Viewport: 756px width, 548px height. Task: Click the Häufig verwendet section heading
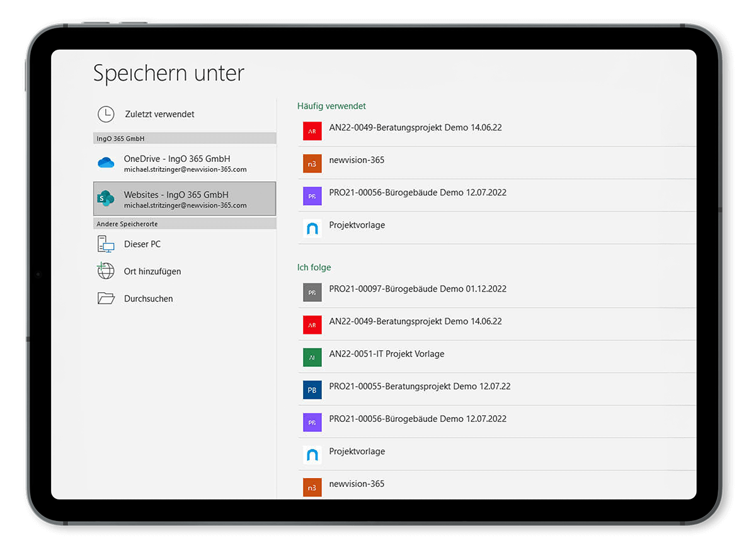(331, 106)
